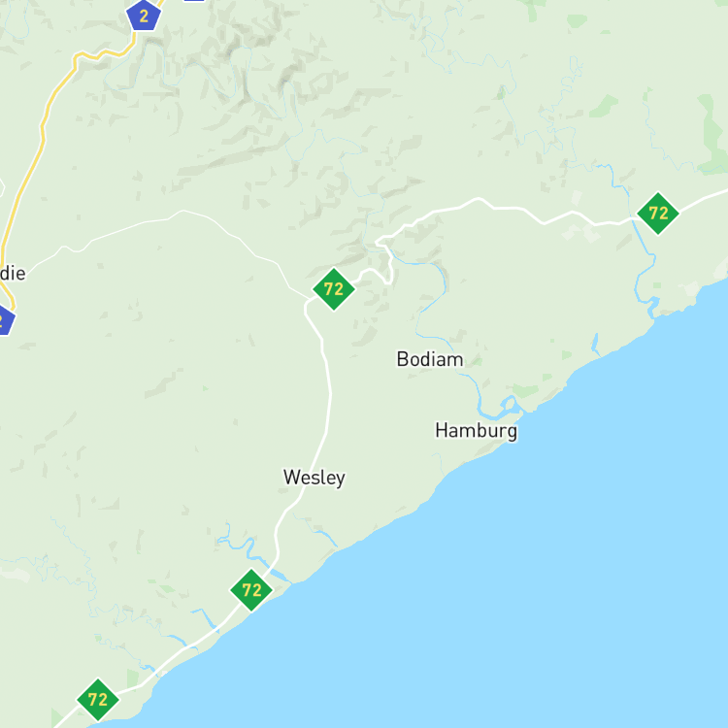The width and height of the screenshot is (728, 728).
Task: Click the route 72 shield northwest of Bodiam
Action: 333,289
